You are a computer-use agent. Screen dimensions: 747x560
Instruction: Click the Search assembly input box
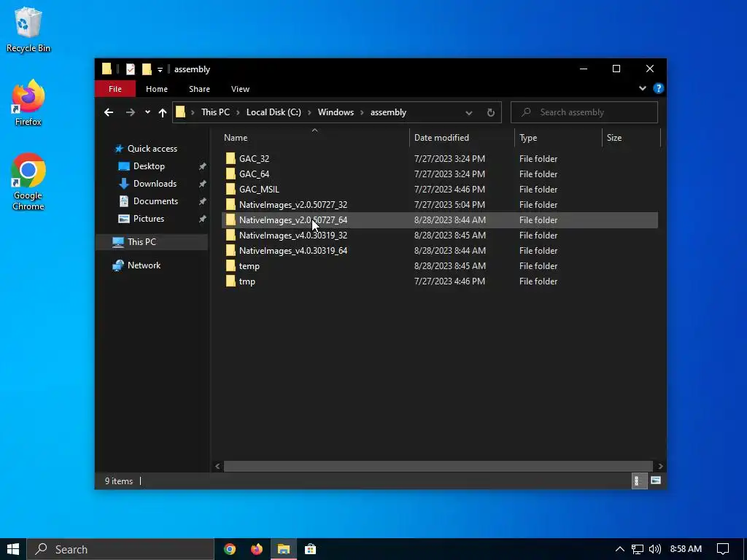[584, 112]
